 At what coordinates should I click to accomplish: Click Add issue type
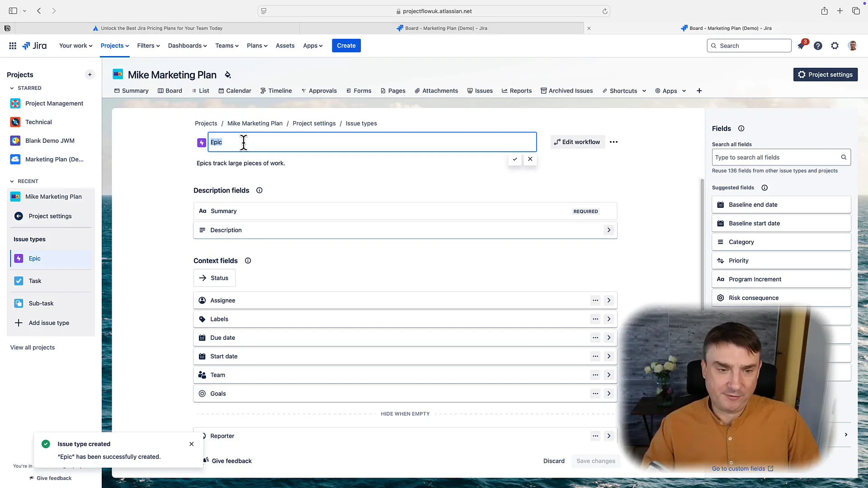(51, 323)
